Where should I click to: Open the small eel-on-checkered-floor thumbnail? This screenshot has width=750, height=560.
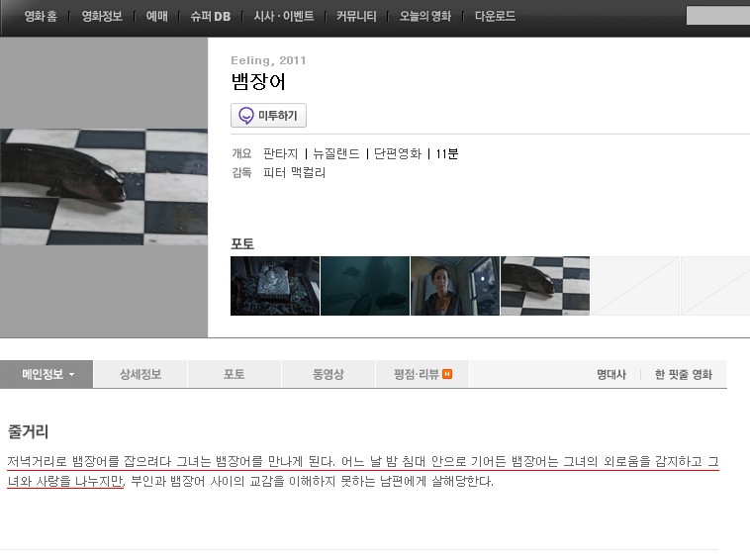pos(545,286)
